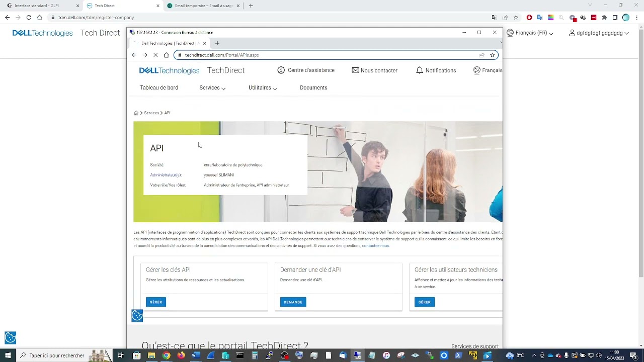Click Taper ici pour rechercher search box

(x=64, y=355)
